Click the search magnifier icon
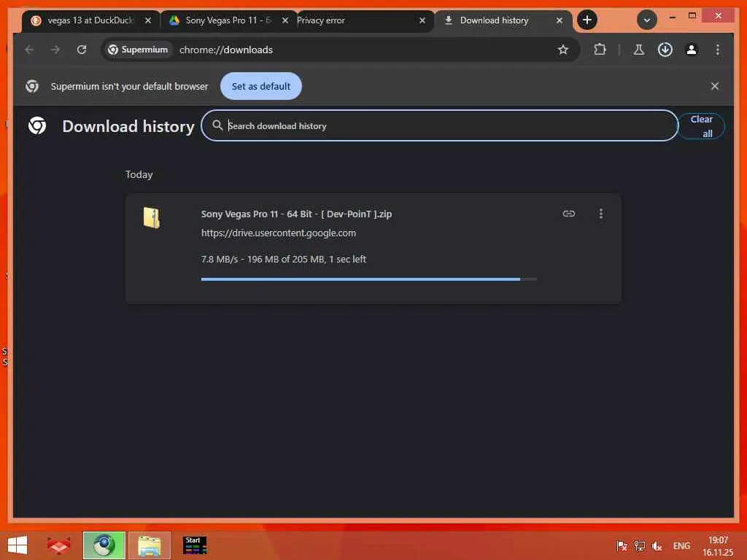 click(x=217, y=125)
